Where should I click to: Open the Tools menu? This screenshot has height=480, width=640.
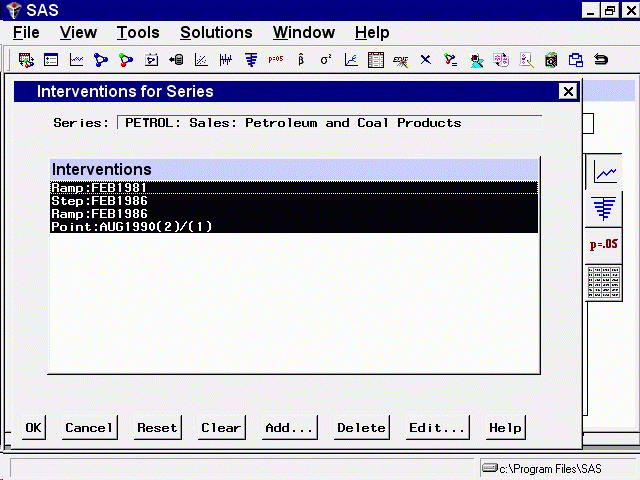click(x=138, y=33)
